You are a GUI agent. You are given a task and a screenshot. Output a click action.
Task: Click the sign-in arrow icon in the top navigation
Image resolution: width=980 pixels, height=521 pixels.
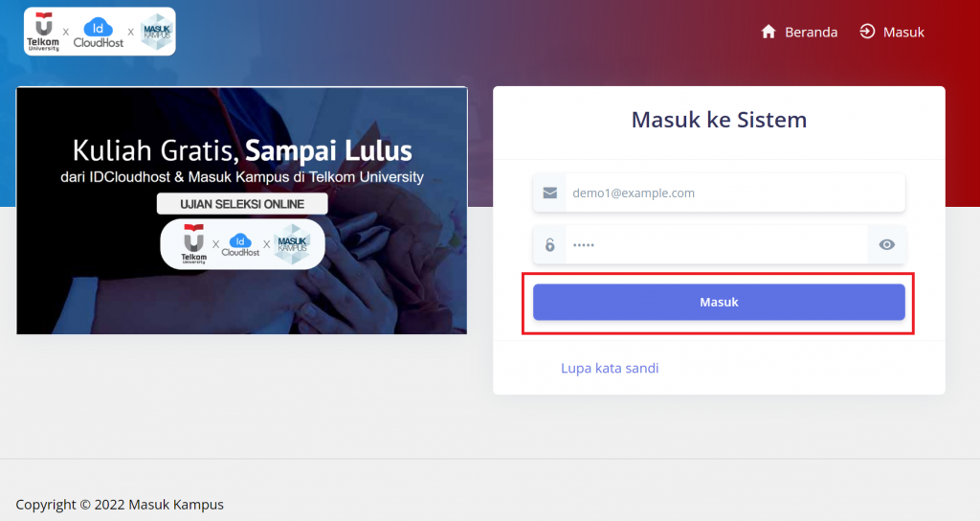867,32
